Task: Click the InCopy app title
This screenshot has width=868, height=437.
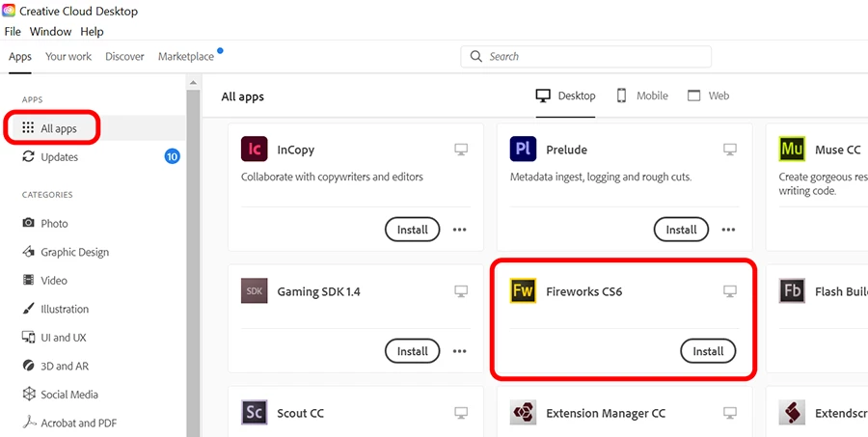Action: (x=296, y=150)
